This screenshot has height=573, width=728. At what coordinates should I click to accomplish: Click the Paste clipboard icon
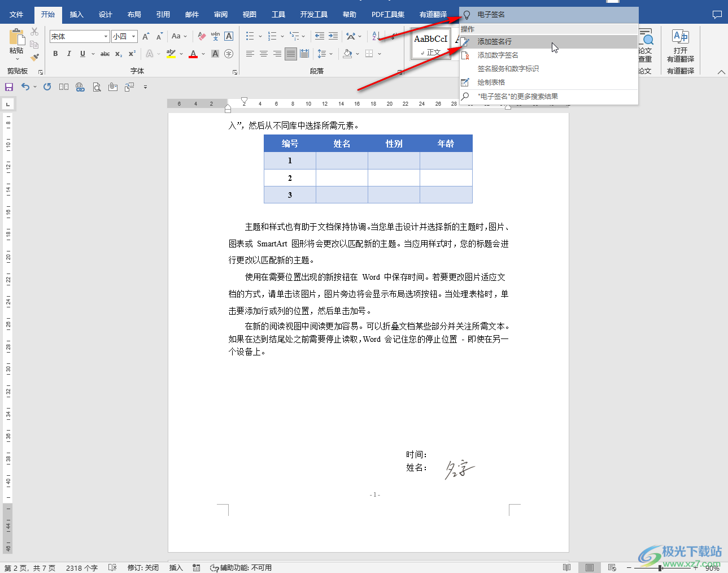pyautogui.click(x=16, y=38)
